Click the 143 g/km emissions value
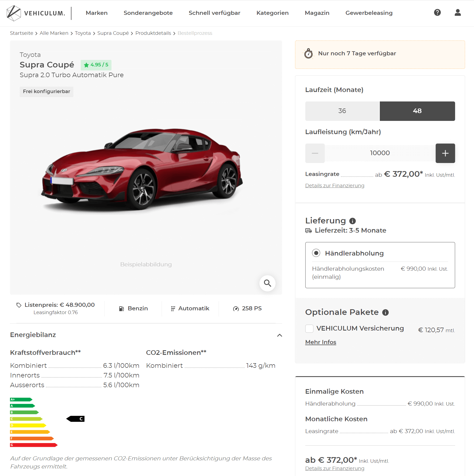Viewport: 474px width, 476px height. [260, 366]
